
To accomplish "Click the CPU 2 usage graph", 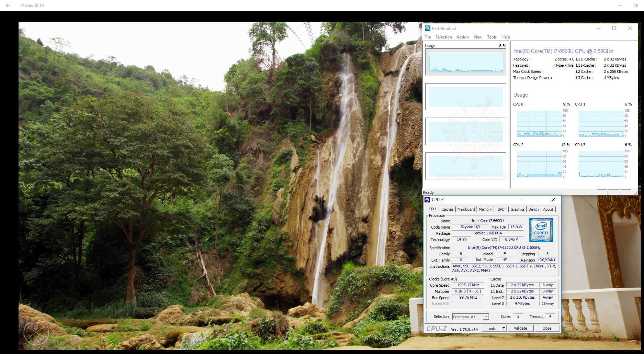I will (539, 164).
